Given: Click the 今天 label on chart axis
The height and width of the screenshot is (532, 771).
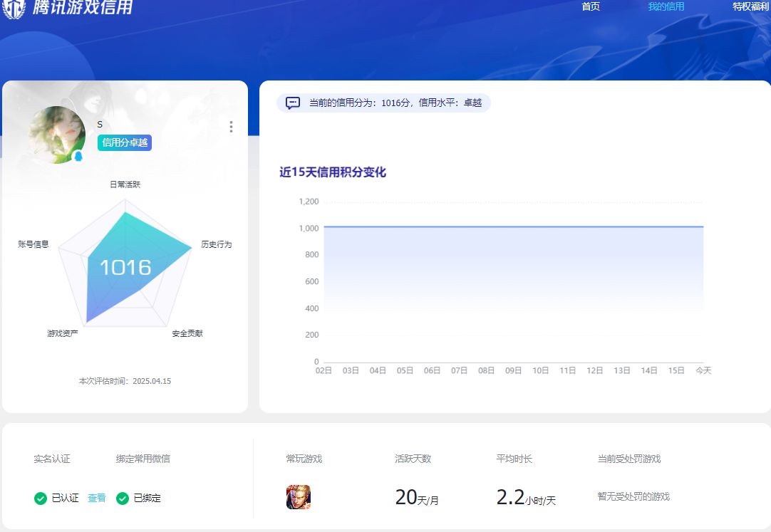Looking at the screenshot, I should click(x=703, y=370).
